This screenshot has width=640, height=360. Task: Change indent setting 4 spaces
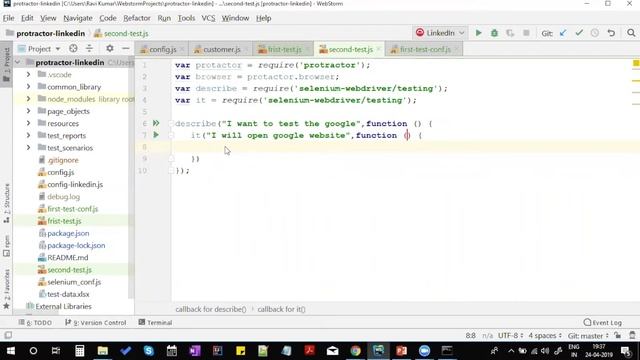pyautogui.click(x=545, y=336)
